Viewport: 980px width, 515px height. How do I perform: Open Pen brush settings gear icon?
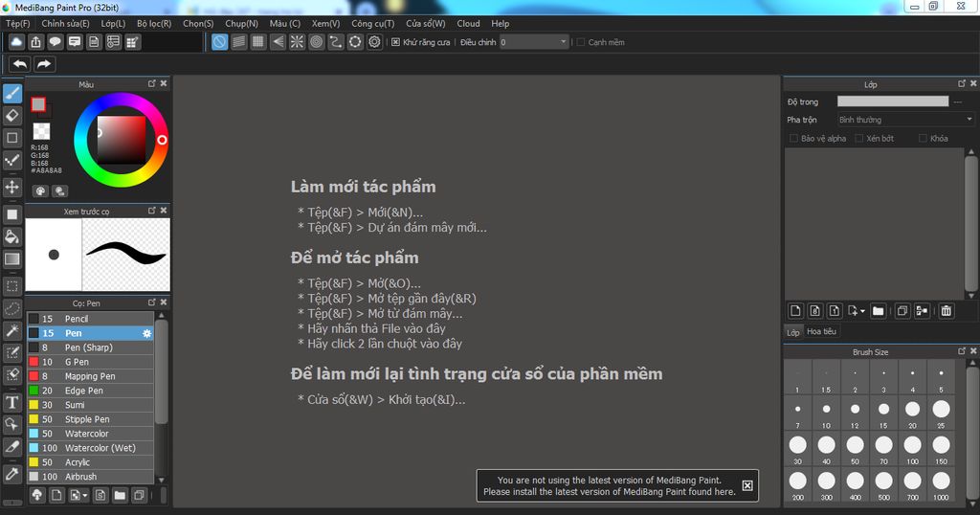146,333
